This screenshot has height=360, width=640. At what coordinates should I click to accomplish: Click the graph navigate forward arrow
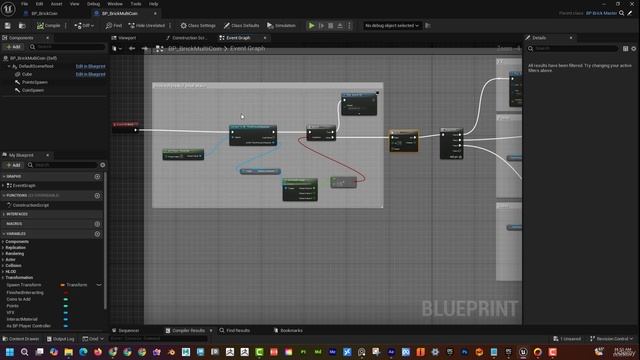[144, 49]
